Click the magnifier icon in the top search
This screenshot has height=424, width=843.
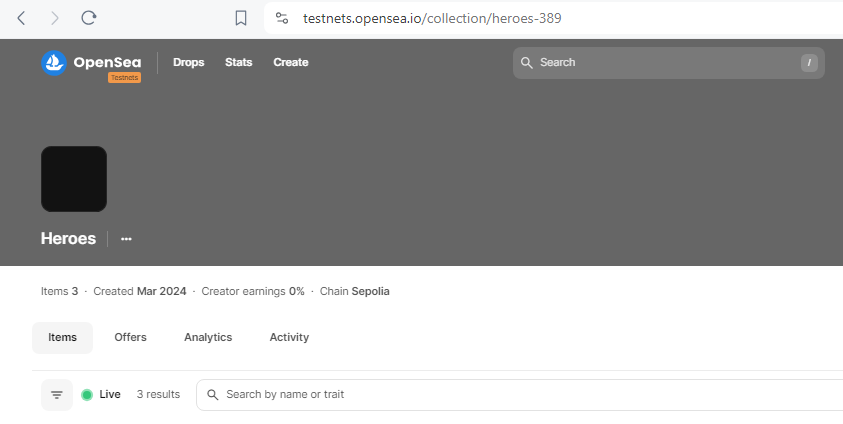[x=527, y=63]
